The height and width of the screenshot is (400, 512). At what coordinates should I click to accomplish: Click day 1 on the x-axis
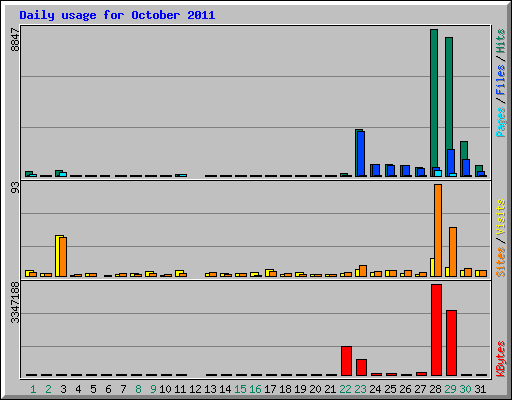click(x=33, y=389)
